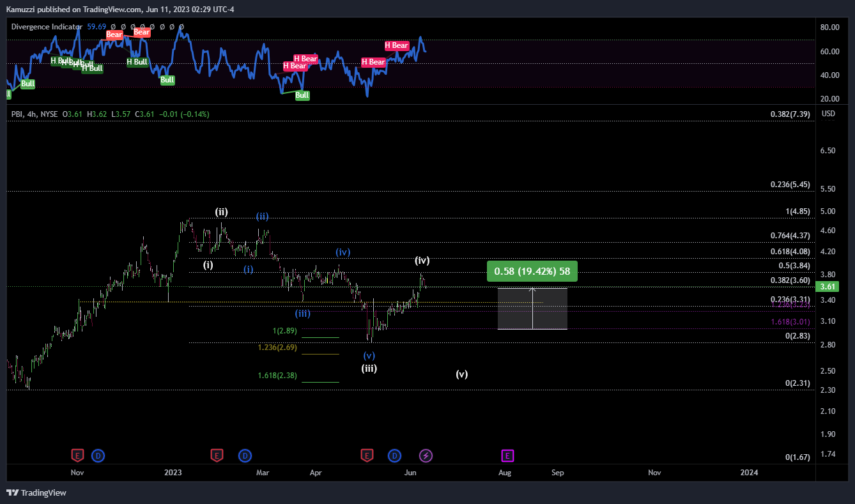Screen dimensions: 855x504
Task: Click the 80.00 level on indicator scale
Action: pos(829,27)
